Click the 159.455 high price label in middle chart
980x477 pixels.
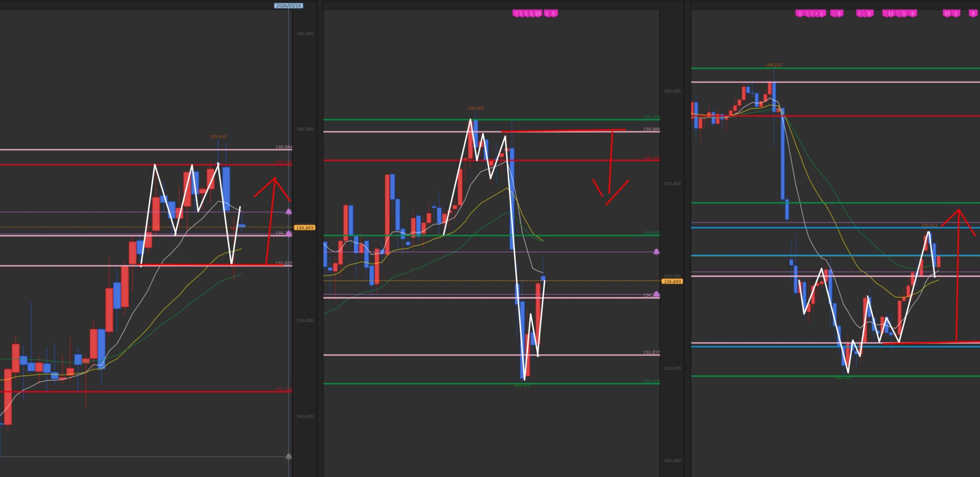[x=475, y=108]
